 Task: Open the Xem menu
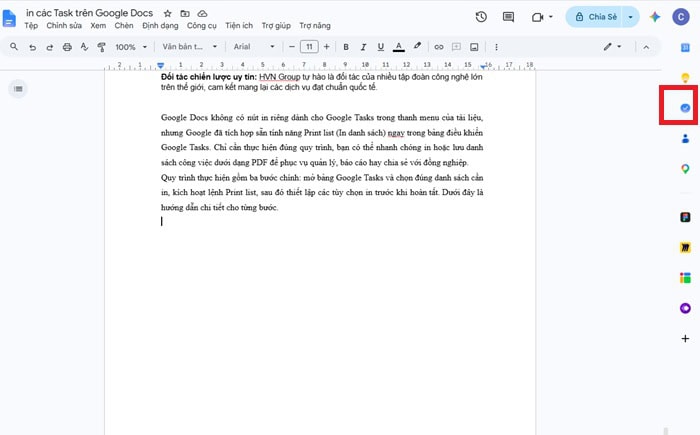pos(98,25)
